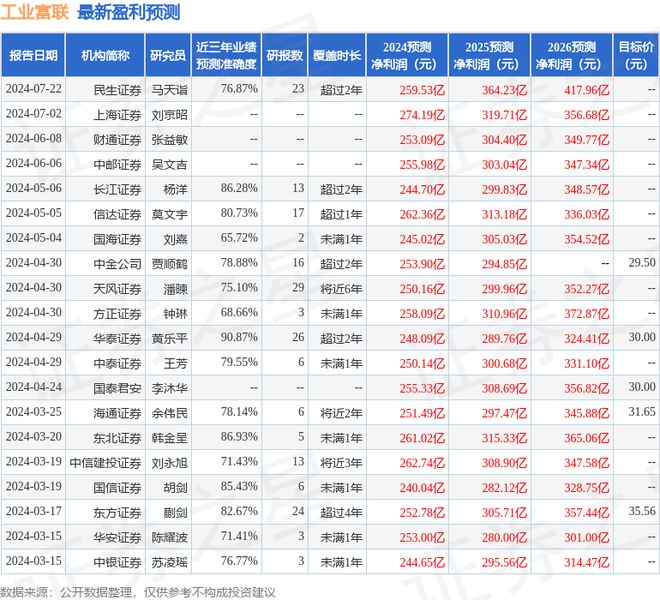The width and height of the screenshot is (660, 600).
Task: Click researcher name 吴文吉
Action: point(169,164)
